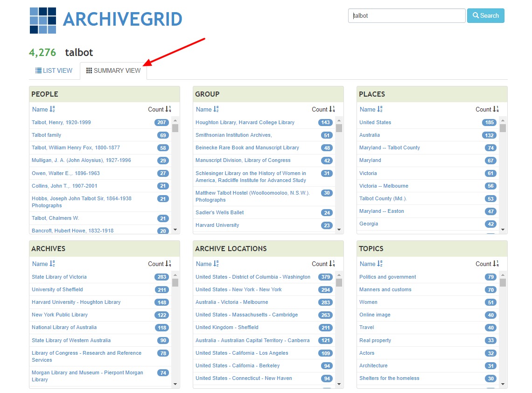Click the 283 badge for State Library of Victoria
532x393 pixels.
coord(161,277)
